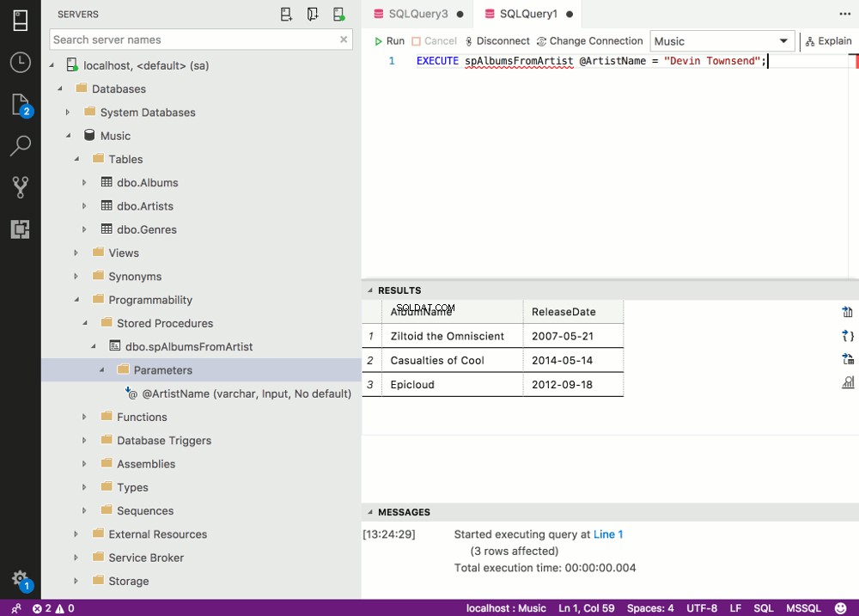Collapse the Music database node
859x616 pixels.
69,136
